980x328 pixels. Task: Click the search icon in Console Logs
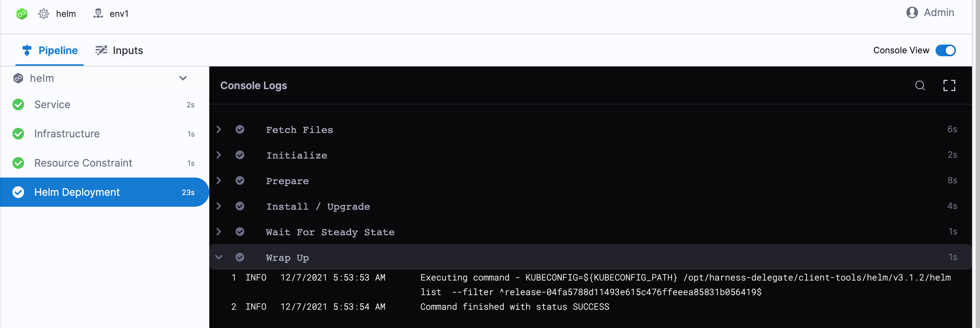tap(919, 85)
